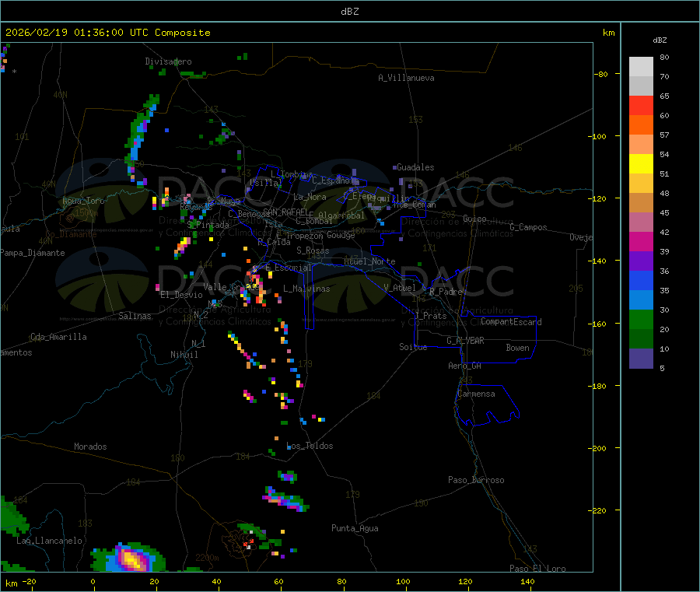This screenshot has height=592, width=700.
Task: Click the Paso_El_Loro label
Action: (x=537, y=569)
